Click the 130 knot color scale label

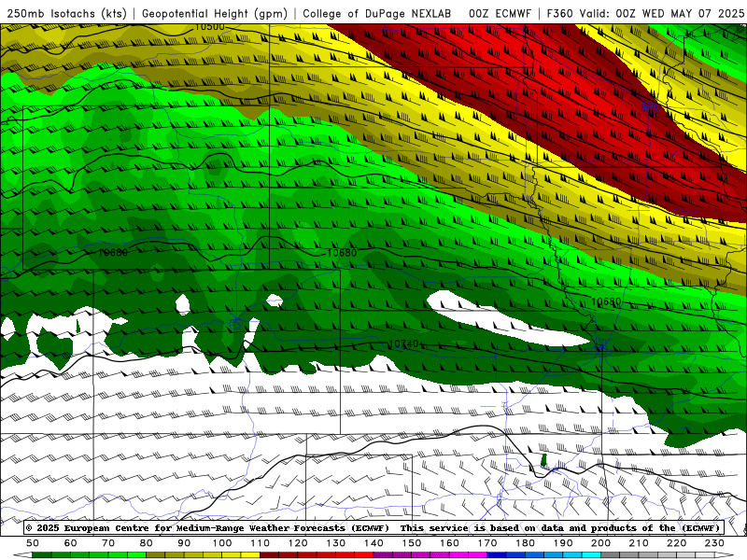336,543
